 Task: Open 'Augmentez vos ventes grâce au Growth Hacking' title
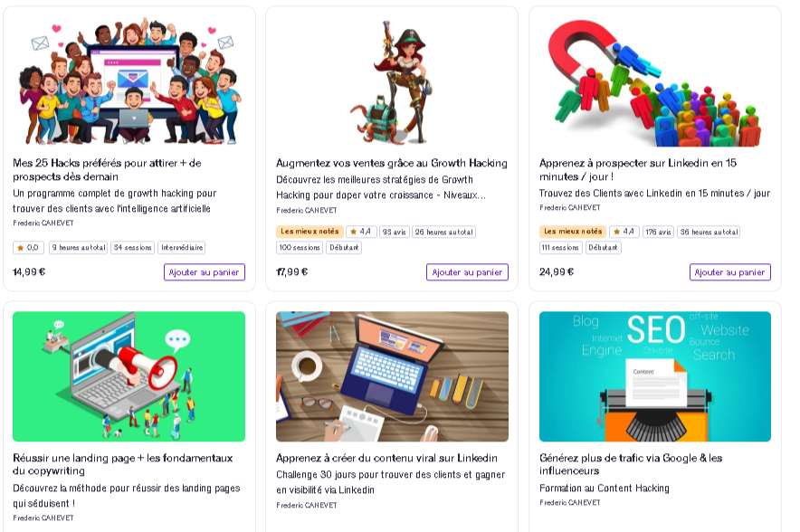tap(391, 163)
